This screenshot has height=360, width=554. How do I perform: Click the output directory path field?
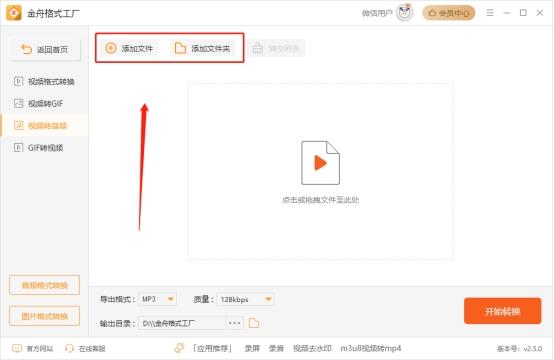point(182,323)
